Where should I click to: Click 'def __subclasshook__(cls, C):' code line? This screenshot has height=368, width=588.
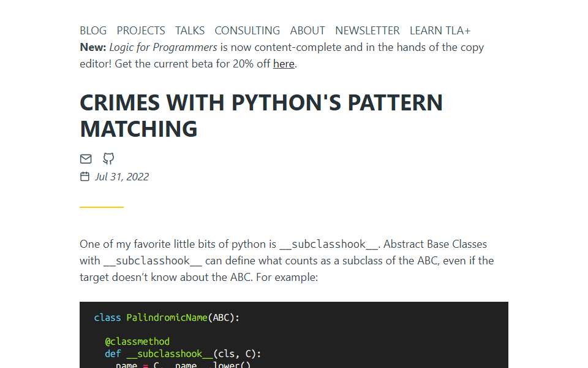point(183,354)
